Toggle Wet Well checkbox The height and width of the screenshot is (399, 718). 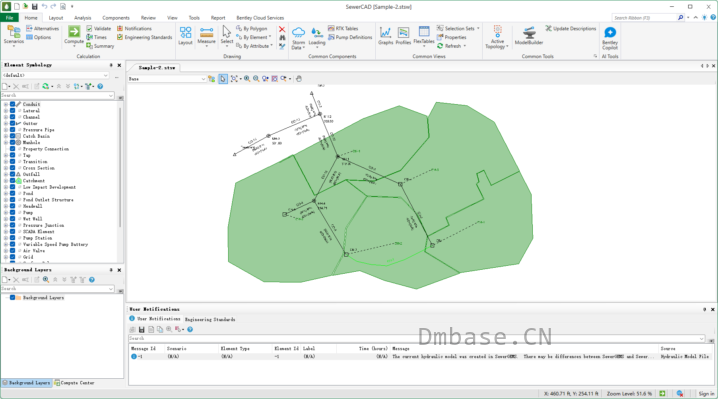click(12, 219)
